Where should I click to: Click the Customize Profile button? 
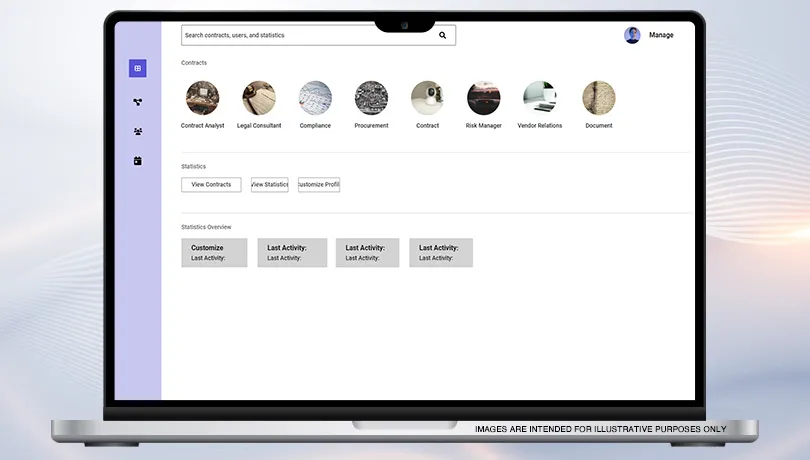tap(319, 185)
